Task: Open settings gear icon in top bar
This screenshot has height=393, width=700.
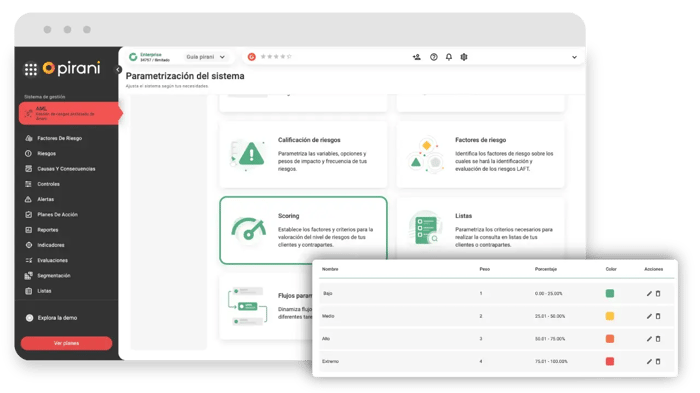Action: (464, 57)
